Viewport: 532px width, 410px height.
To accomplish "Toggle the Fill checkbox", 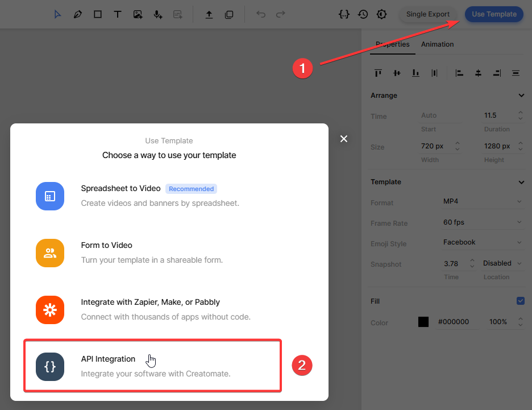I will pos(520,301).
